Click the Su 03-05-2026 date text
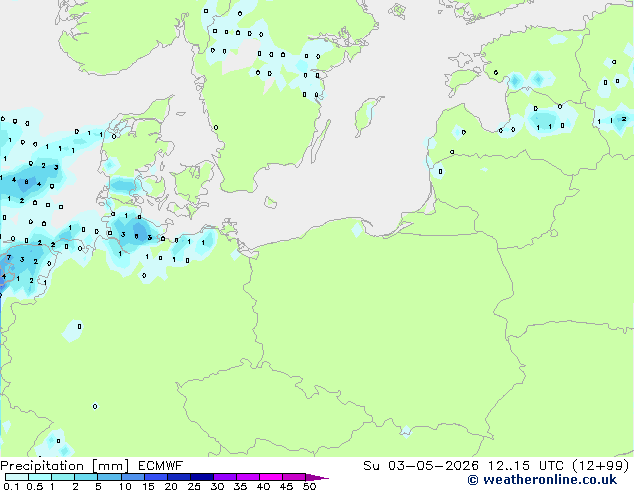This screenshot has width=634, height=490. click(x=421, y=466)
